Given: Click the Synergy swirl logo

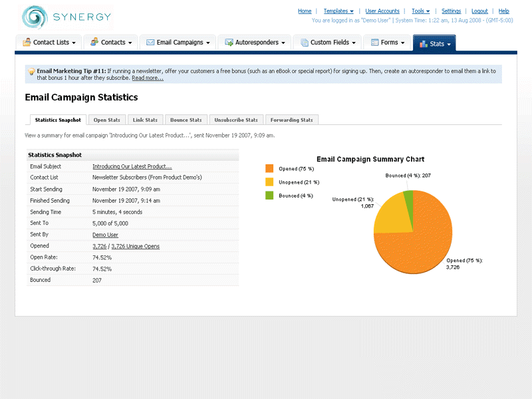Looking at the screenshot, I should tap(34, 17).
